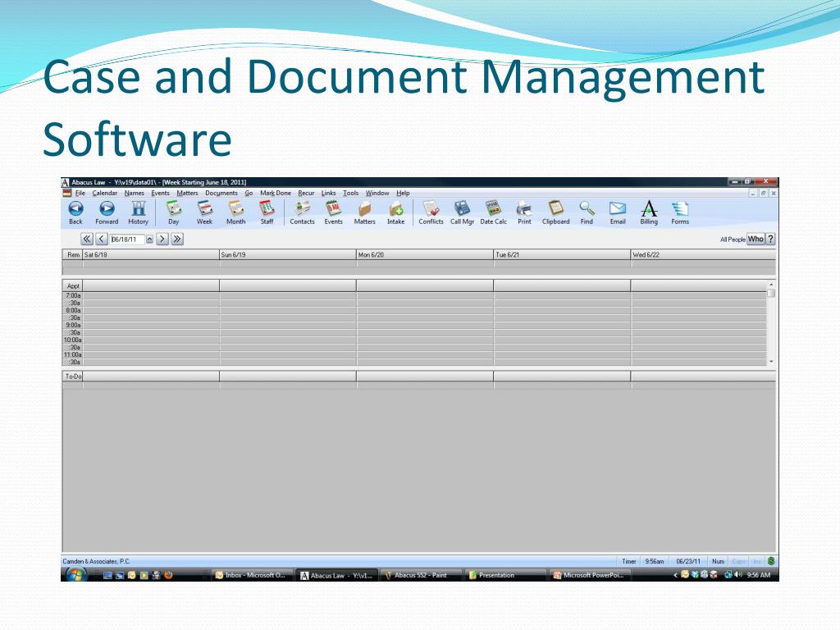840x630 pixels.
Task: Launch the Intake toolbar icon
Action: (x=396, y=208)
